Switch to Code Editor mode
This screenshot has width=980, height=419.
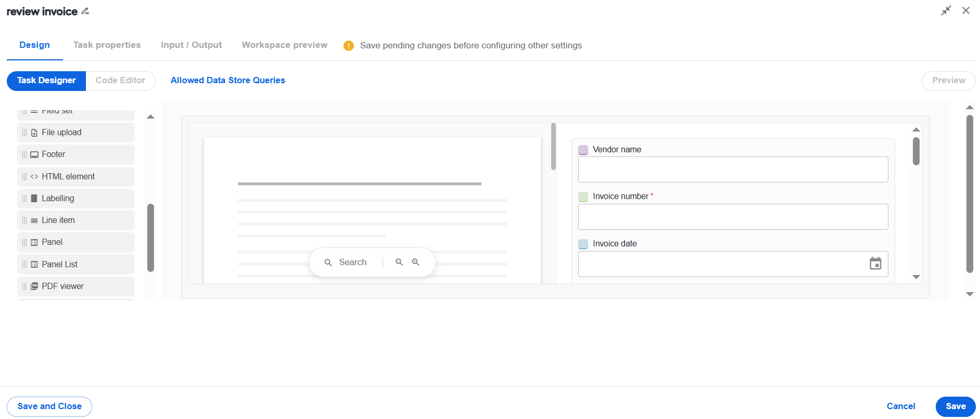click(120, 81)
